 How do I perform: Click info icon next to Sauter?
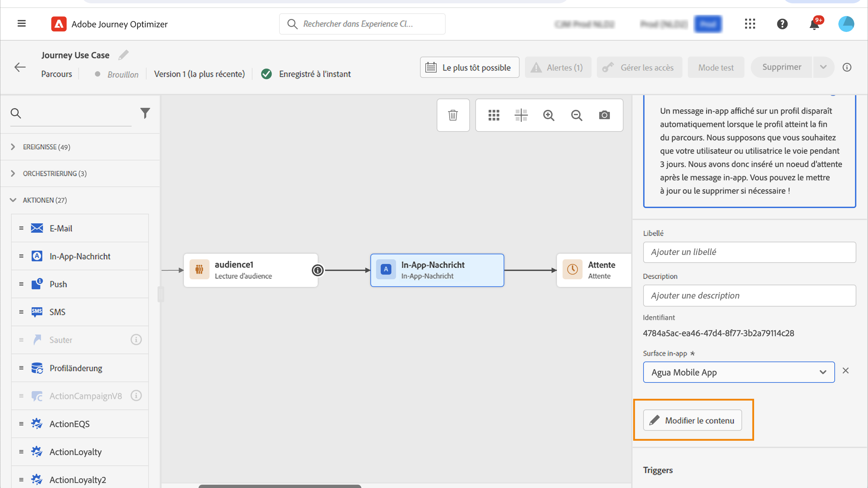(136, 340)
